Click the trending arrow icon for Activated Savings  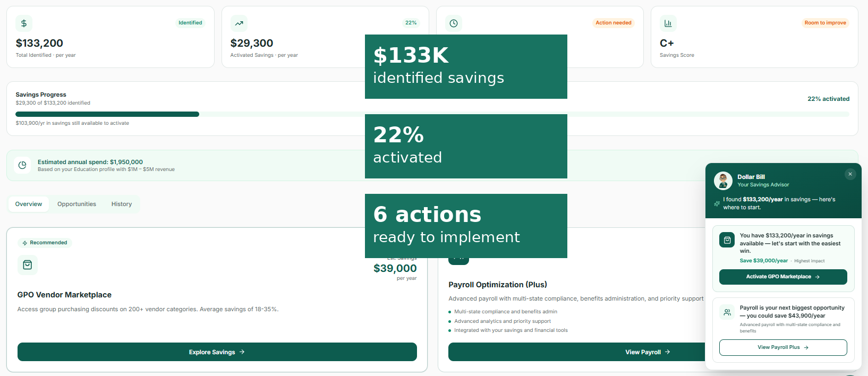pos(239,23)
